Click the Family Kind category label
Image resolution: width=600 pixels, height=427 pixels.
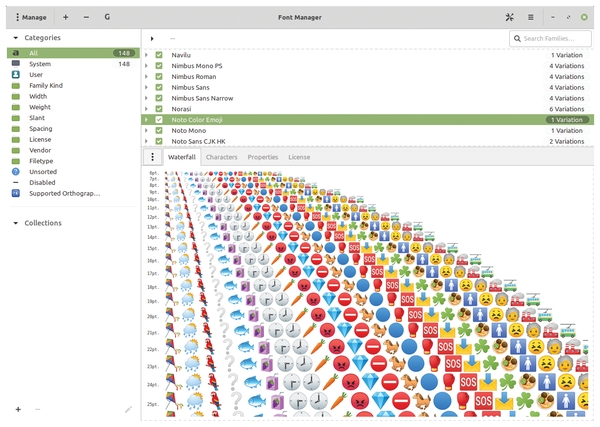coord(46,85)
